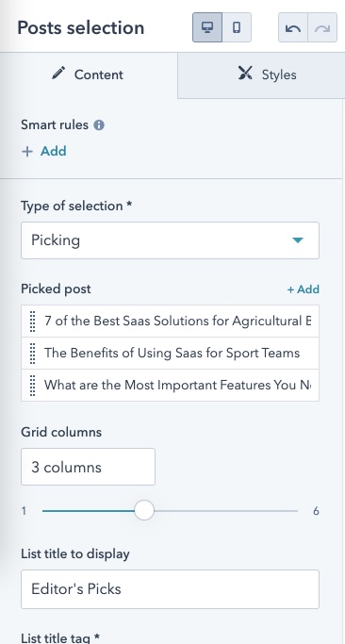Add a picked post
The image size is (345, 644).
point(304,289)
